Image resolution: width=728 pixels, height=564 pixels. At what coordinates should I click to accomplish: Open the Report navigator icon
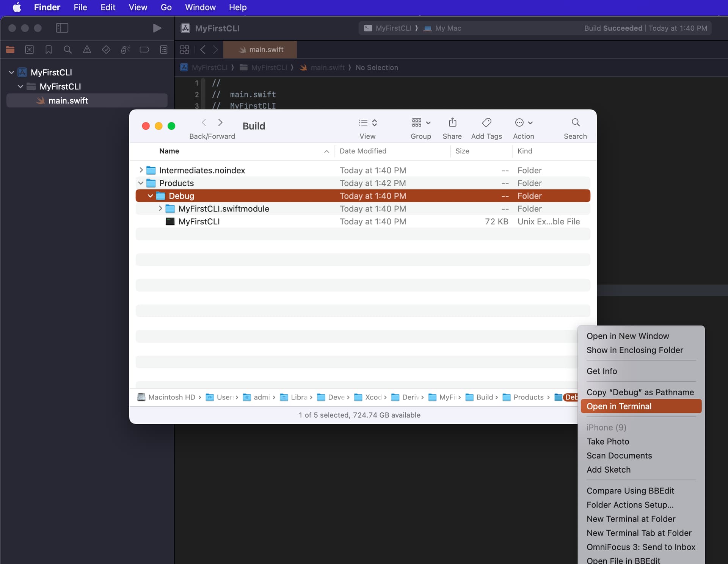point(164,50)
